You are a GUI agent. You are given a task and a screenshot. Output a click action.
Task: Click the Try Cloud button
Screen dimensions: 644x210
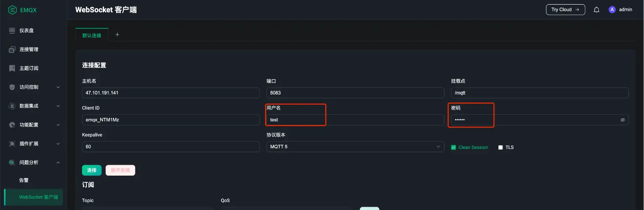[565, 10]
